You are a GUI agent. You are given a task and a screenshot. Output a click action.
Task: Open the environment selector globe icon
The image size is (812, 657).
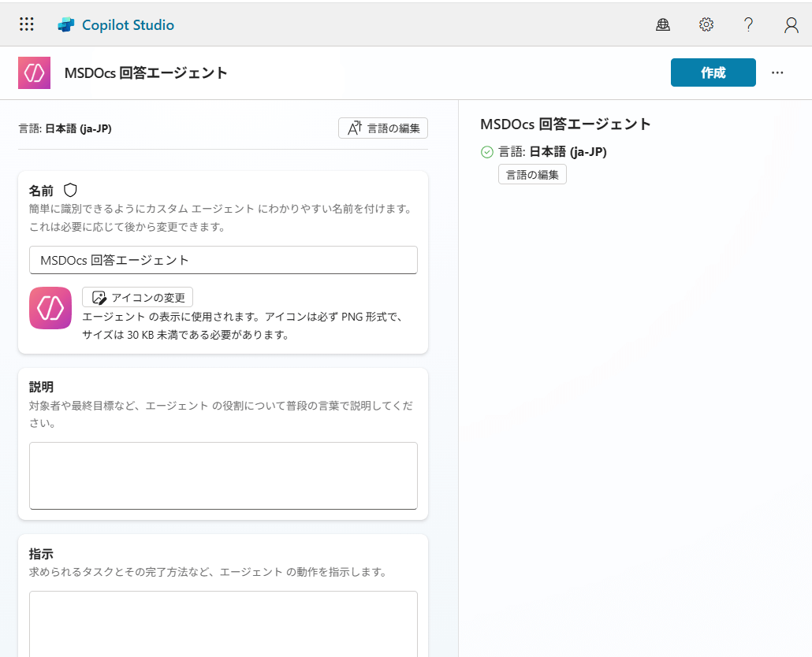coord(663,25)
